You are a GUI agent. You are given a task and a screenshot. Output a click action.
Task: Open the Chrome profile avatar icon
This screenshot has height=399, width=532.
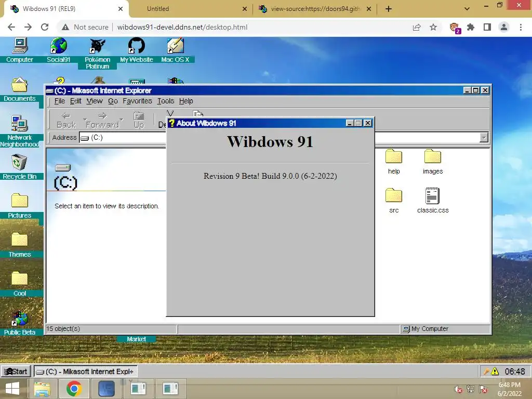[x=504, y=27]
